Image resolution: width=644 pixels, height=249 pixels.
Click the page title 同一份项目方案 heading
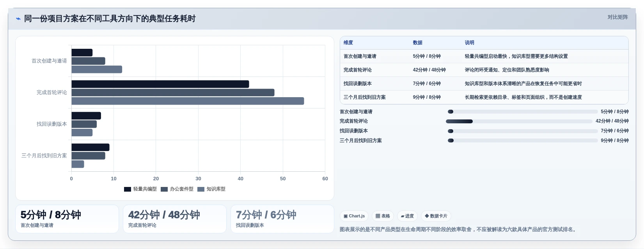coord(110,19)
